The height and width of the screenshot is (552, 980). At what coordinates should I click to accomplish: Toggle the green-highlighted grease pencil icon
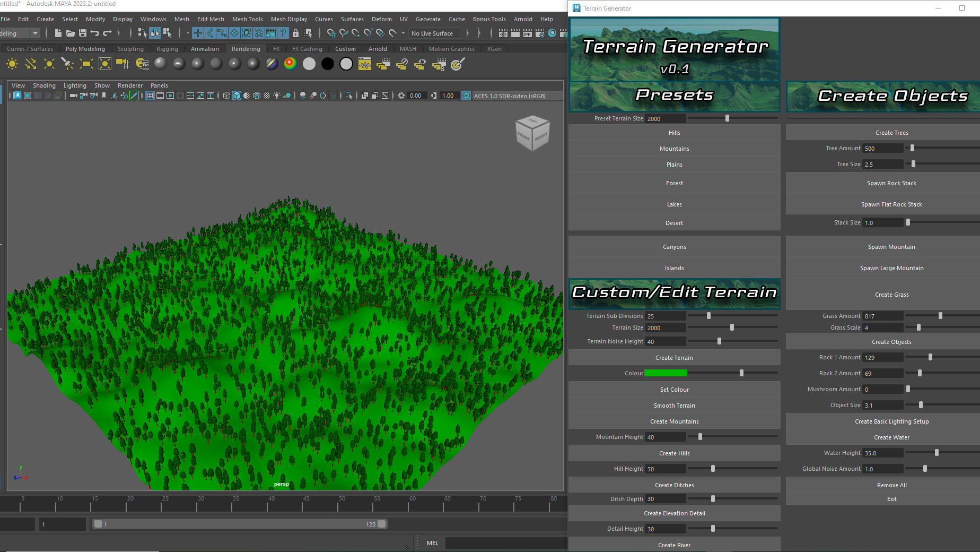[x=134, y=96]
